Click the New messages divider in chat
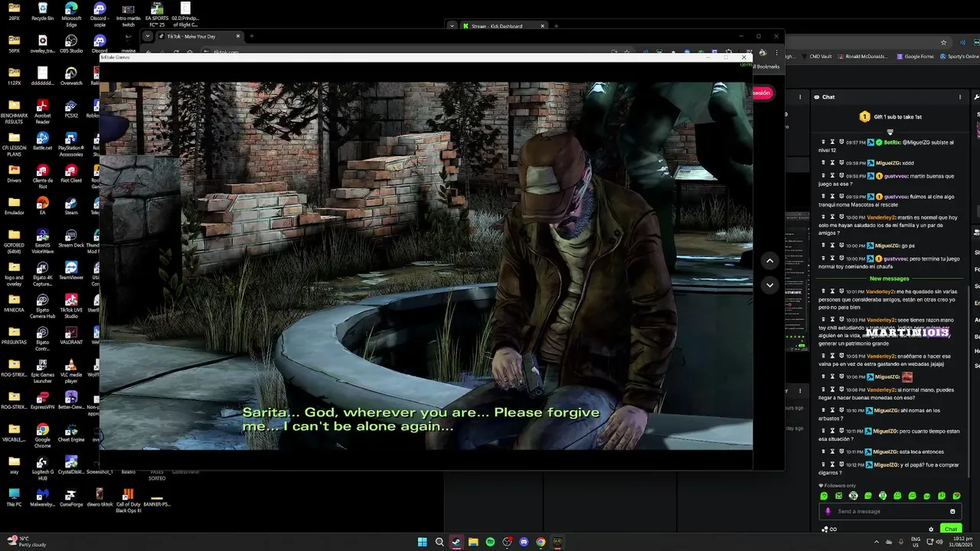The image size is (980, 551). pos(890,279)
